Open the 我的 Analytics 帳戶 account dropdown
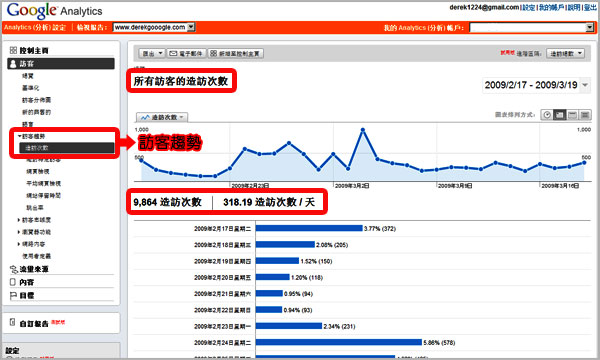 tap(532, 28)
